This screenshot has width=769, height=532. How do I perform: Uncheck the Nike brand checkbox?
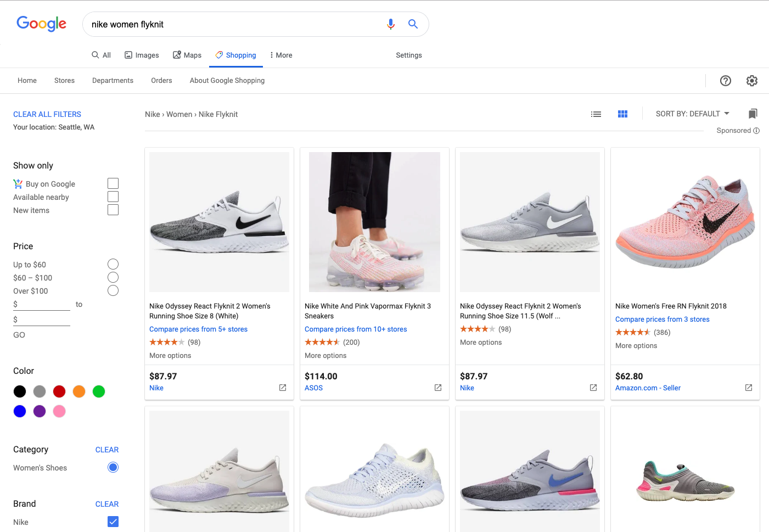click(x=113, y=522)
